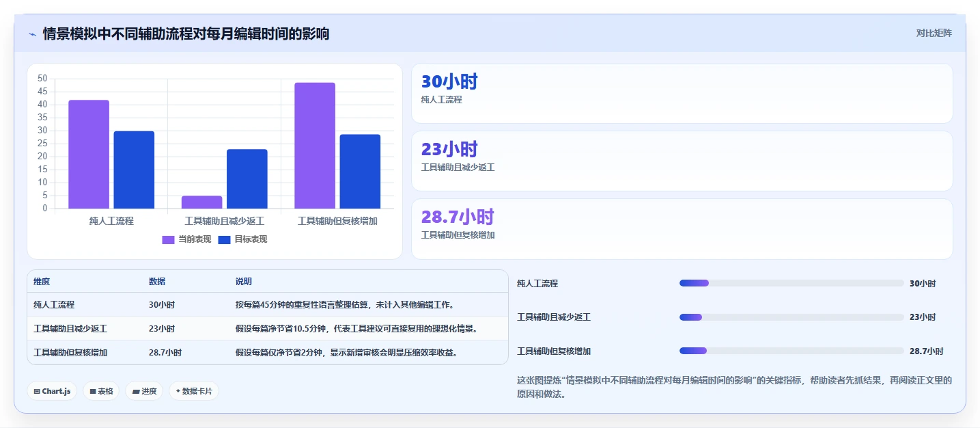
Task: Click the 对比矩阵 label in header
Action: tap(934, 33)
